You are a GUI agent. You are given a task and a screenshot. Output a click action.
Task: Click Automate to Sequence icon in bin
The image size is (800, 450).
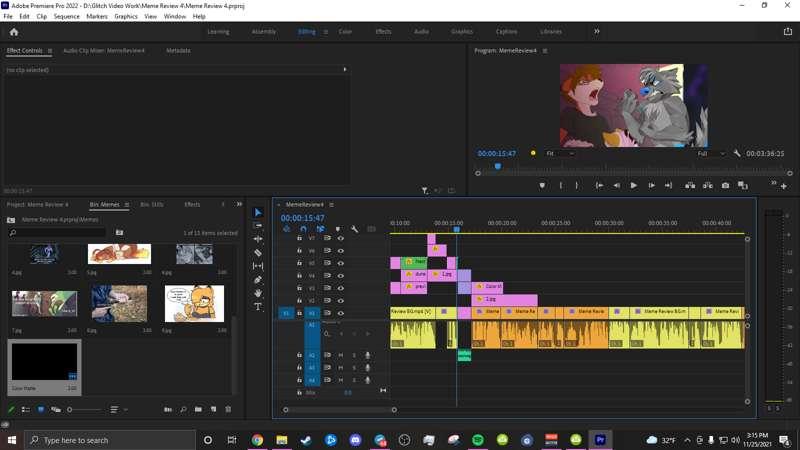[x=168, y=409]
